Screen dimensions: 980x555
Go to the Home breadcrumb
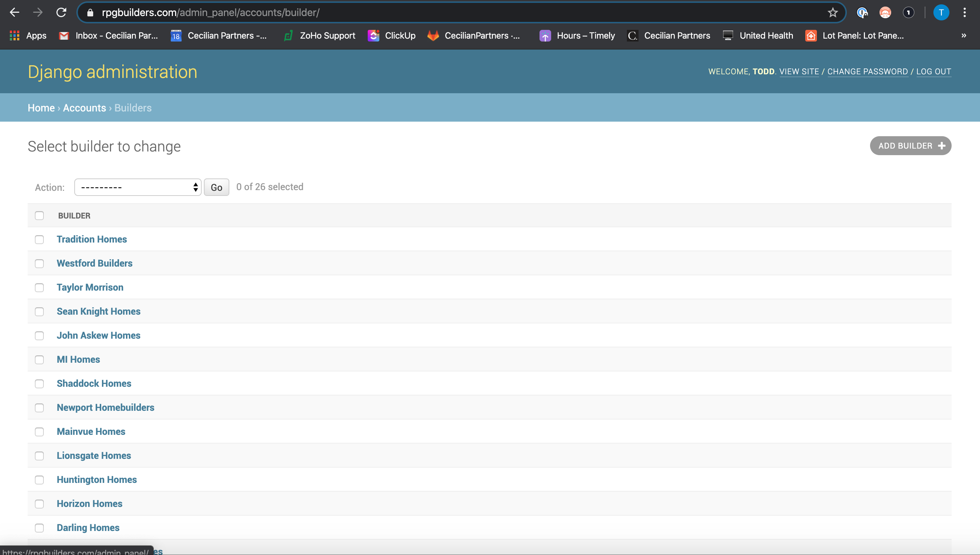tap(41, 108)
